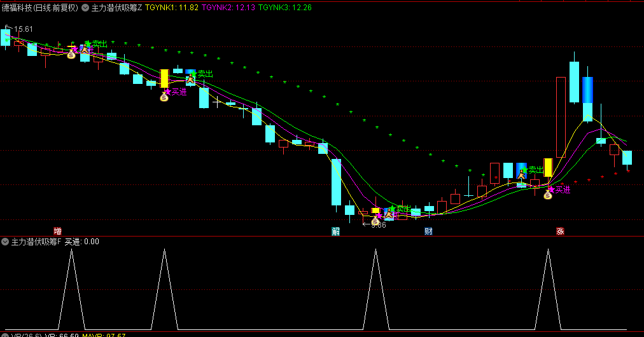Select the 主力潜伏吸筹Z indicator name

coord(116,8)
